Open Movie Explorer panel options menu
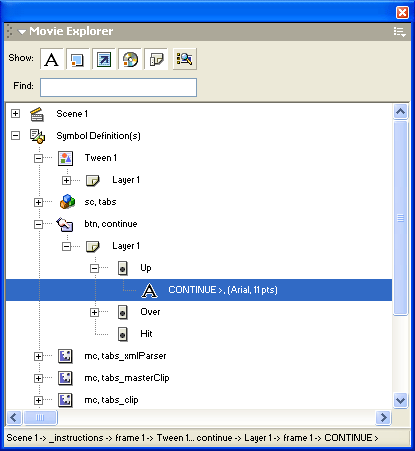415x451 pixels. point(399,32)
